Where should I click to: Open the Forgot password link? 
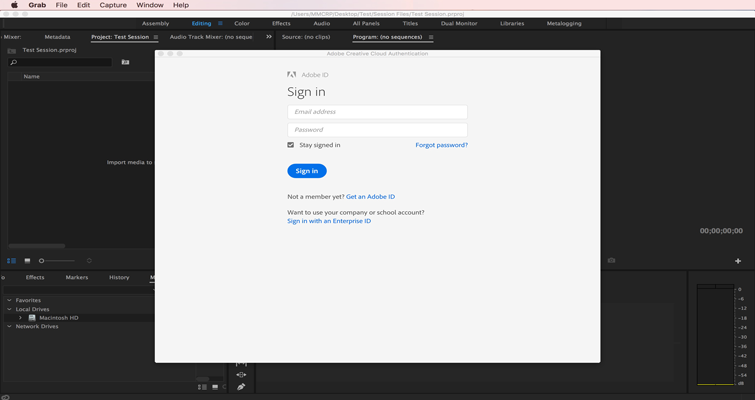coord(441,145)
